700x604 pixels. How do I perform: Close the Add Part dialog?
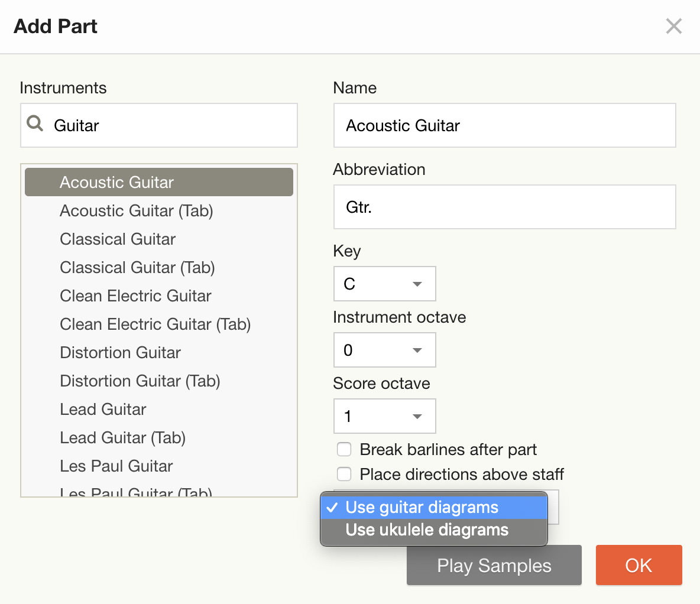673,26
